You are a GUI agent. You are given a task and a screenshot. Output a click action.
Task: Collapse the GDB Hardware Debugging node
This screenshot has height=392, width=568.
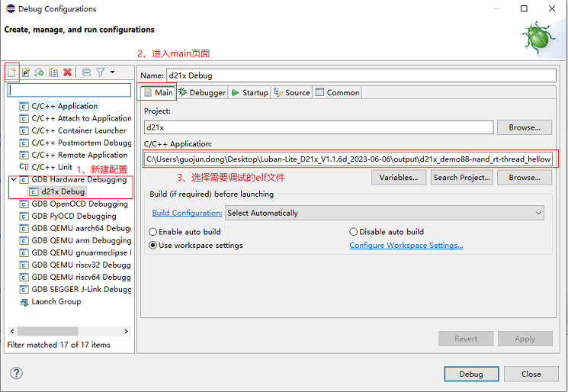pos(13,180)
